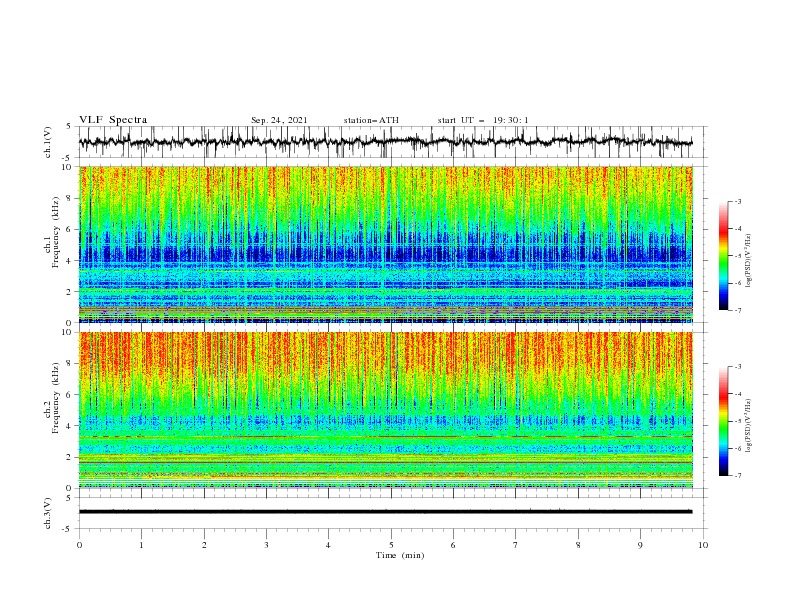Click the "7" tick on the time axis

point(515,545)
